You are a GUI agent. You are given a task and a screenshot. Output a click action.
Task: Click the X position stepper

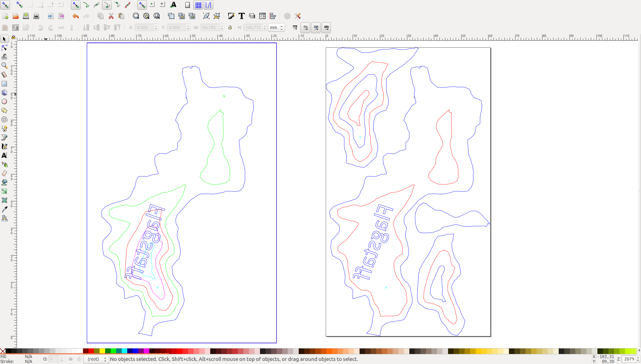[x=156, y=28]
